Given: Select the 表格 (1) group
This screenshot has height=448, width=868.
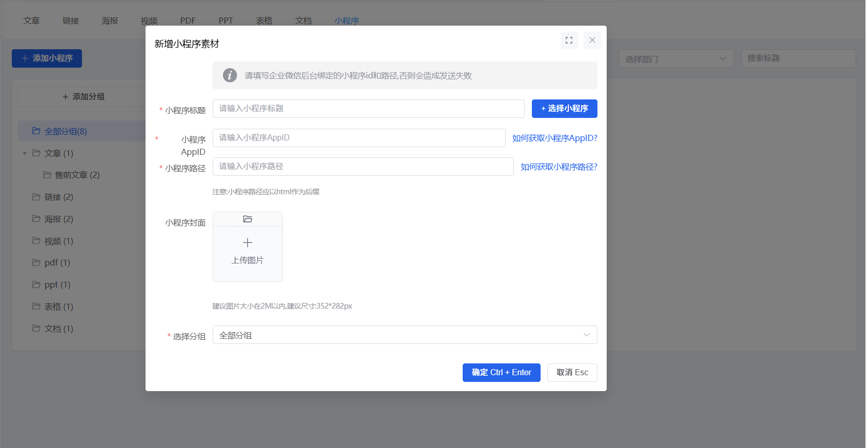Looking at the screenshot, I should point(59,307).
